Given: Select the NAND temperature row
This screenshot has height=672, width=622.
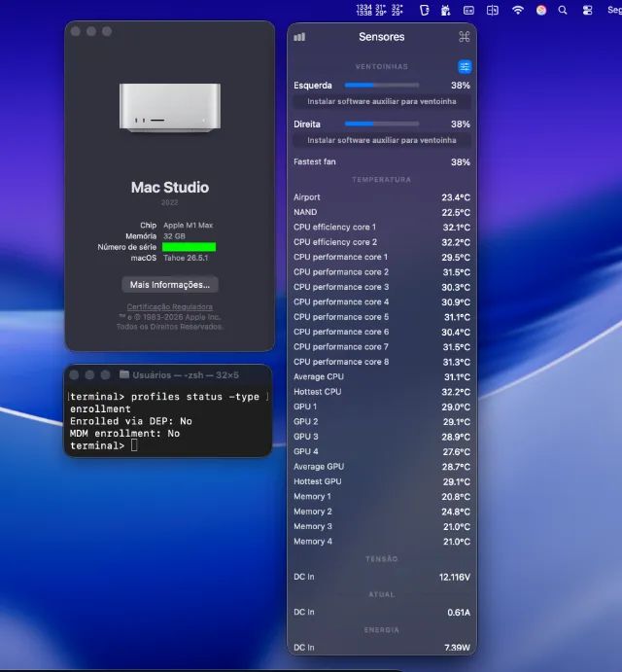Looking at the screenshot, I should coord(382,212).
